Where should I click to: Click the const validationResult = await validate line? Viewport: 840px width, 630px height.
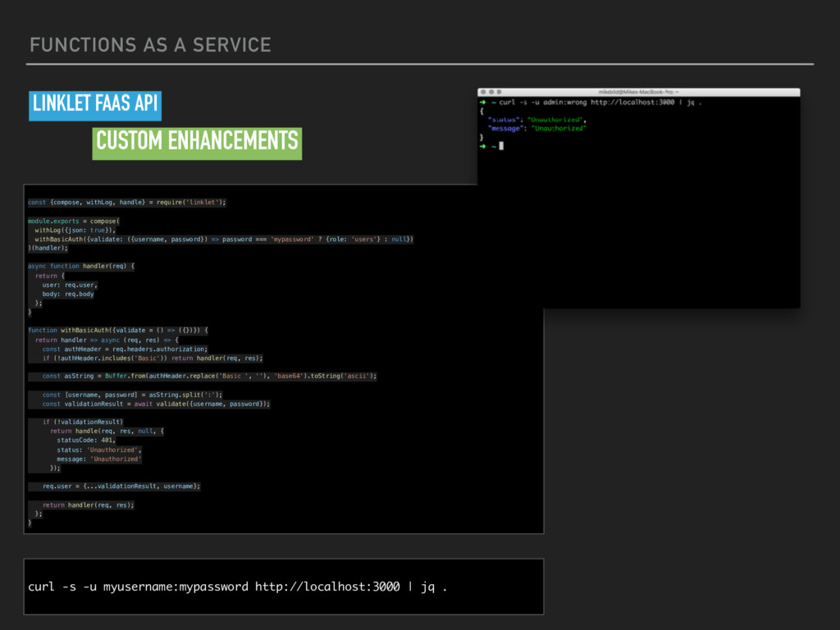(157, 404)
